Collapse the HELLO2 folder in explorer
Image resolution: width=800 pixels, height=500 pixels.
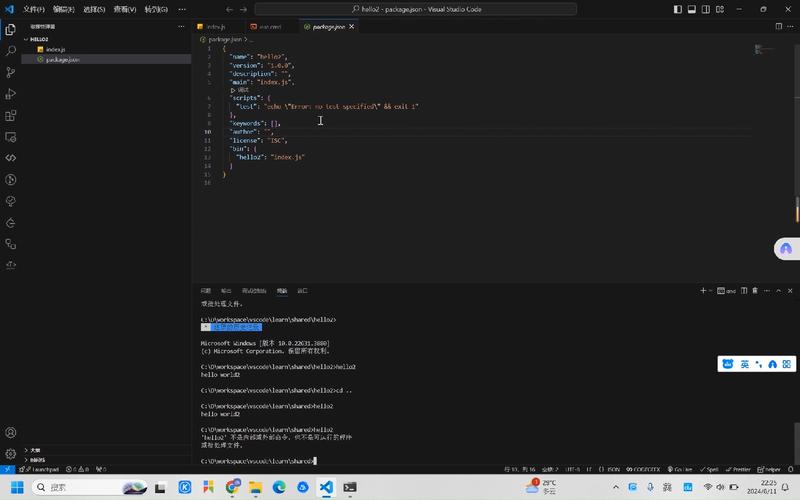click(x=39, y=39)
